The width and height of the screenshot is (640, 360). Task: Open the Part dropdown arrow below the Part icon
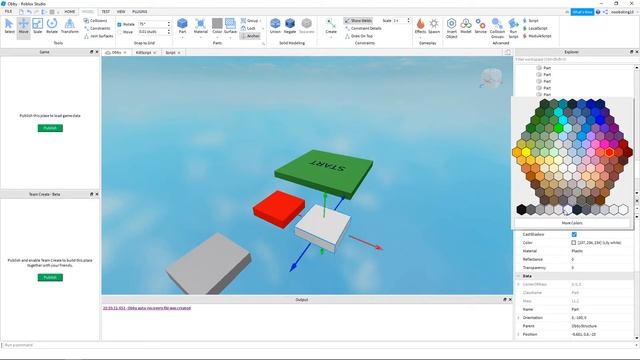(x=182, y=38)
